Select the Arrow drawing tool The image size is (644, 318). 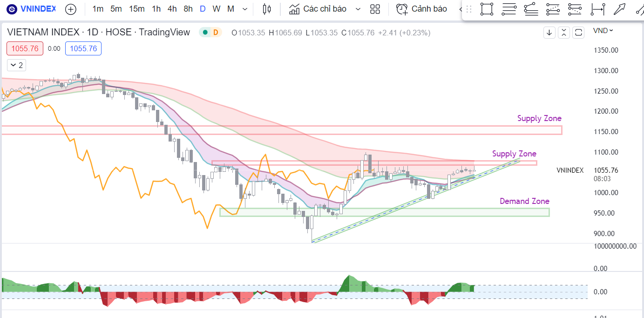(619, 9)
